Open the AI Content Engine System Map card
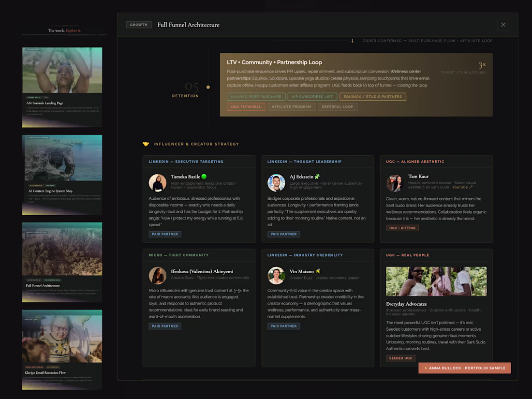The height and width of the screenshot is (399, 532). pos(62,175)
